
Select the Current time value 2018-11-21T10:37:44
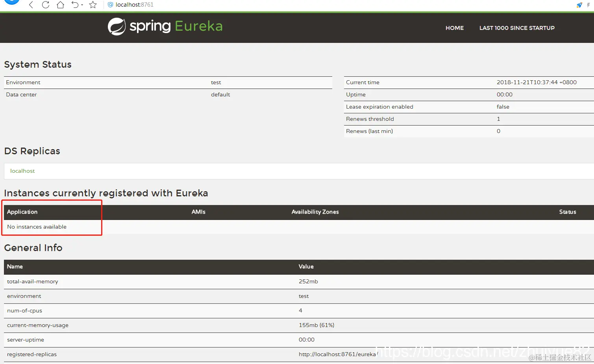coord(537,82)
